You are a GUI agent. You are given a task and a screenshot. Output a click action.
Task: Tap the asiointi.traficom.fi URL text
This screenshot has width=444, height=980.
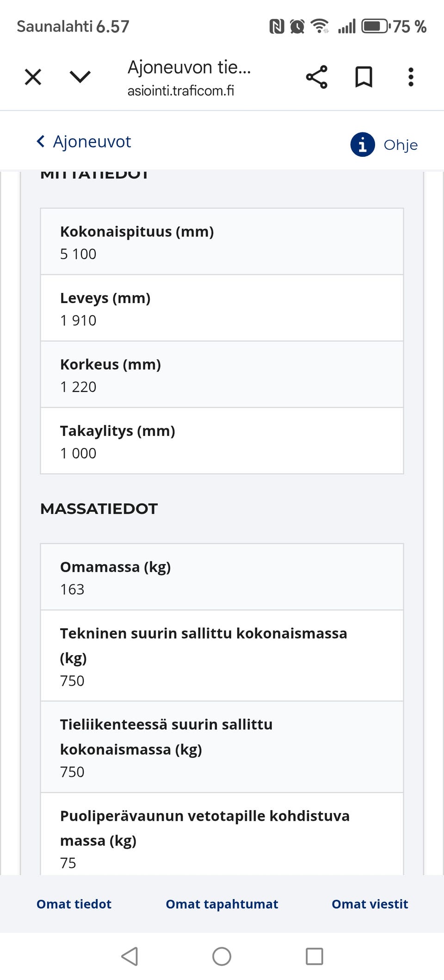(181, 91)
